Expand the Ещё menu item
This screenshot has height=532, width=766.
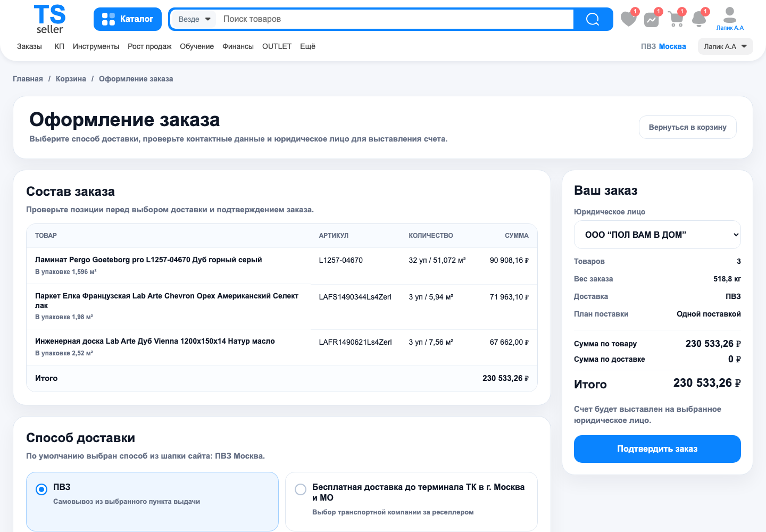tap(307, 46)
